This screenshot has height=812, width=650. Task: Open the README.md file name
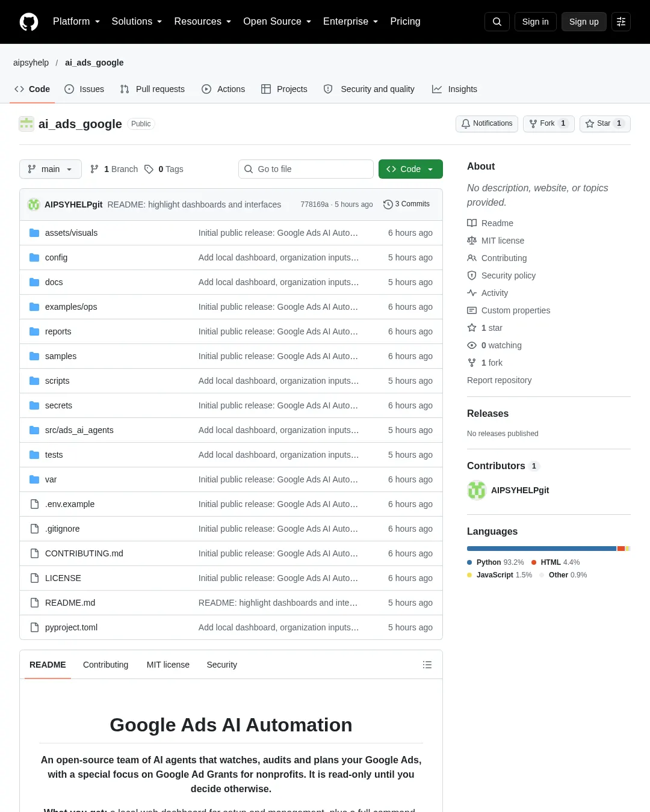click(x=70, y=603)
